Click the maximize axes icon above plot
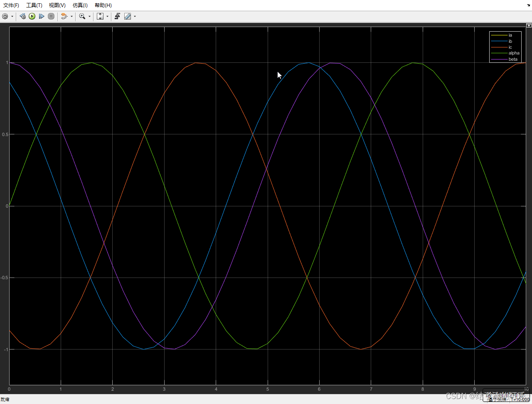The height and width of the screenshot is (404, 532). click(529, 25)
